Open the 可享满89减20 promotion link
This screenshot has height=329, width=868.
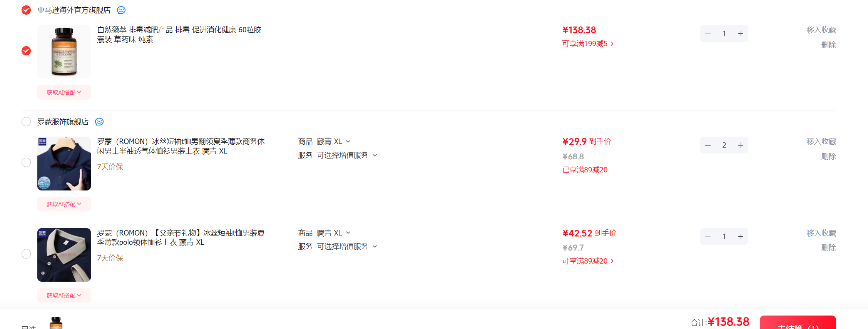pyautogui.click(x=588, y=261)
